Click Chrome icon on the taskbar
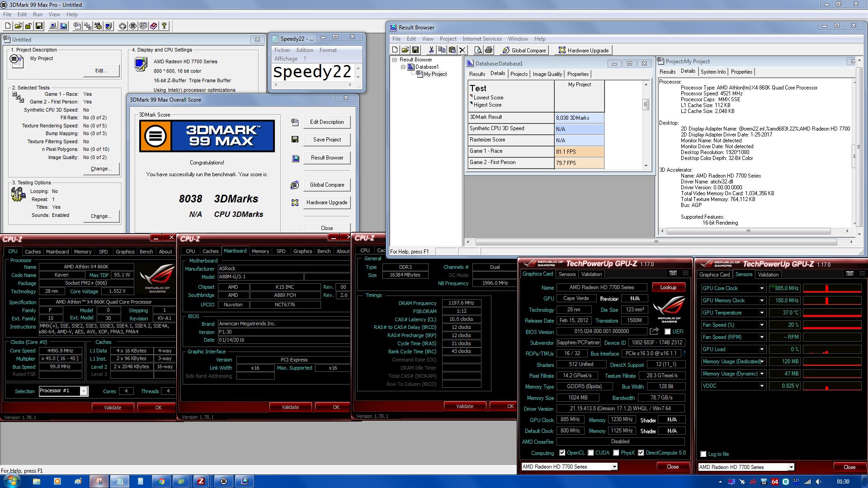This screenshot has width=868, height=488. (161, 481)
